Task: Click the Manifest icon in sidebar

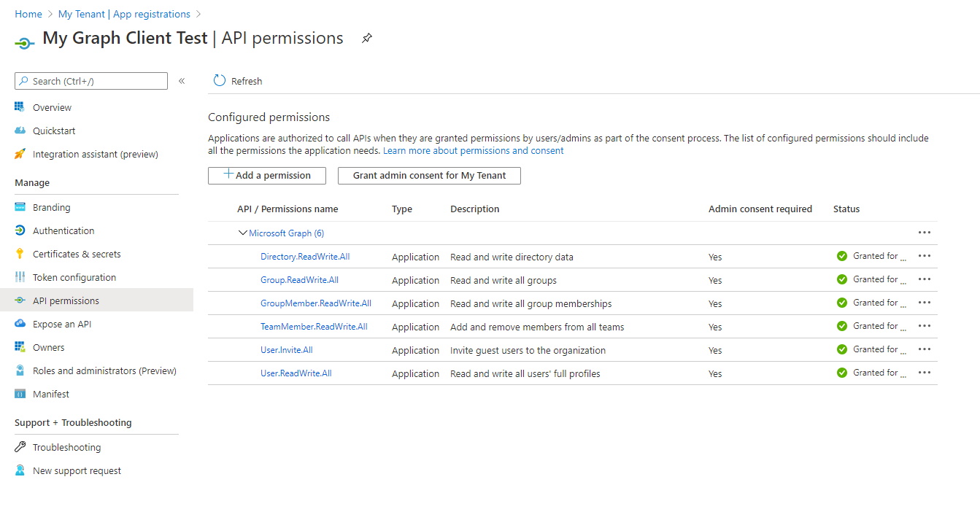Action: coord(20,394)
